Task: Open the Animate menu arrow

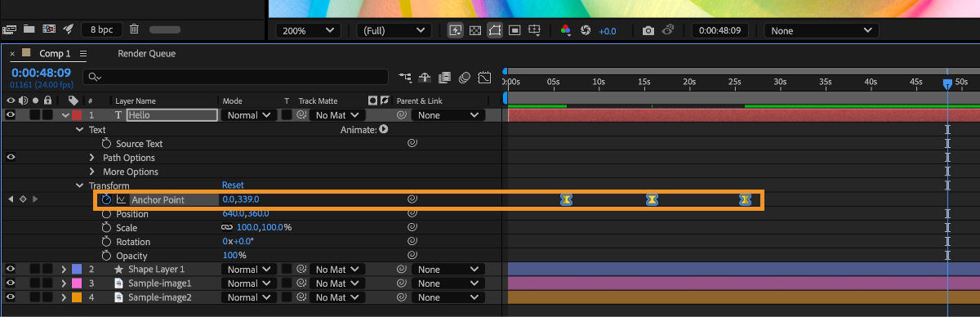Action: point(383,129)
